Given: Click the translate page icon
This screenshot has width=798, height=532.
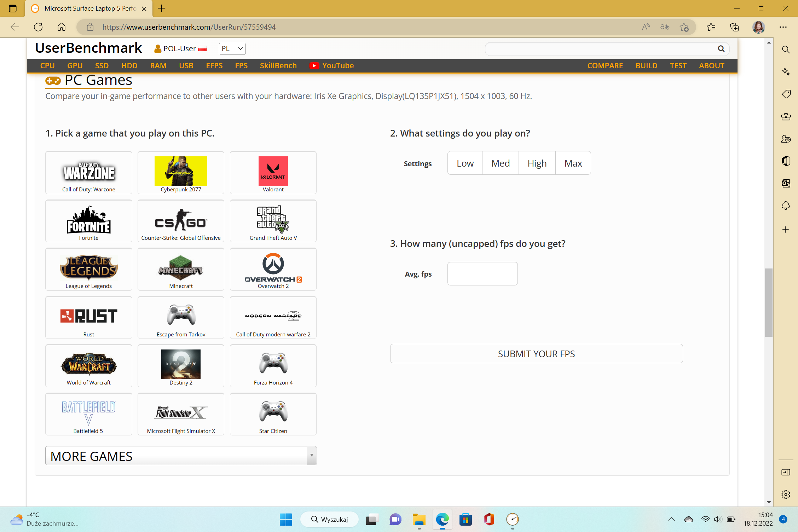Looking at the screenshot, I should coord(665,27).
